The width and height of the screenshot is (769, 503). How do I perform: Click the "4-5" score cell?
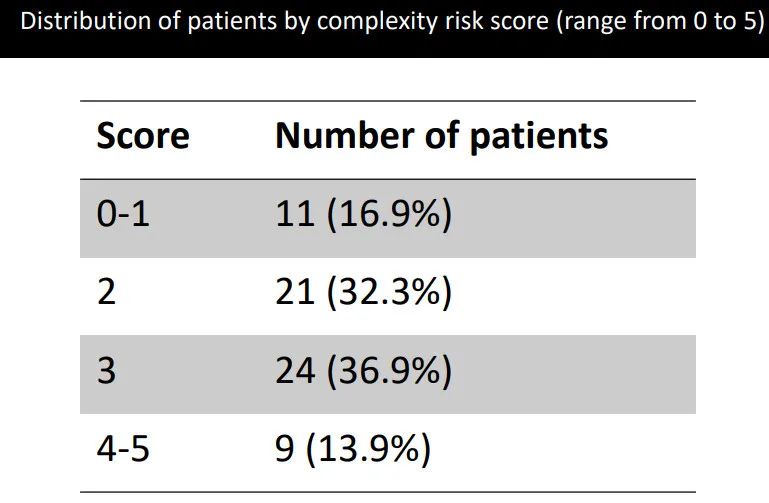[x=123, y=450]
